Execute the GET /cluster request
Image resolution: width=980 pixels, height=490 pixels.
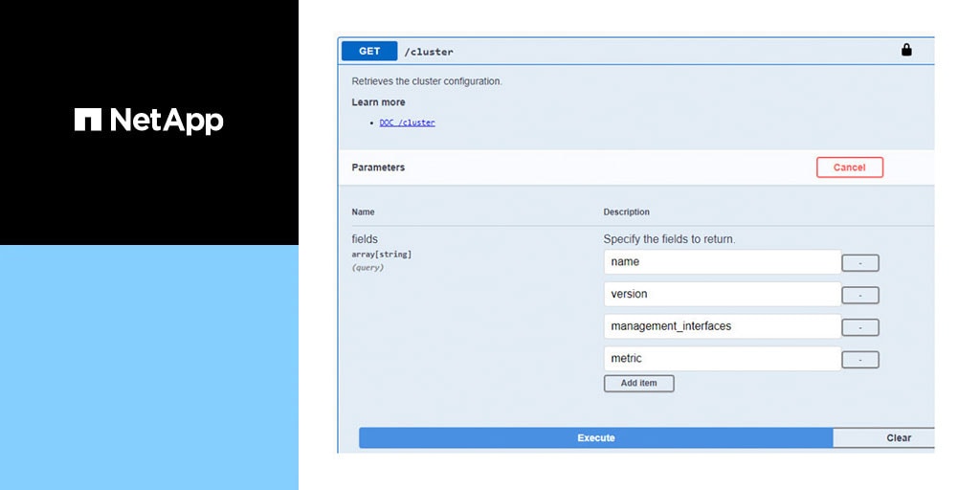pyautogui.click(x=595, y=438)
